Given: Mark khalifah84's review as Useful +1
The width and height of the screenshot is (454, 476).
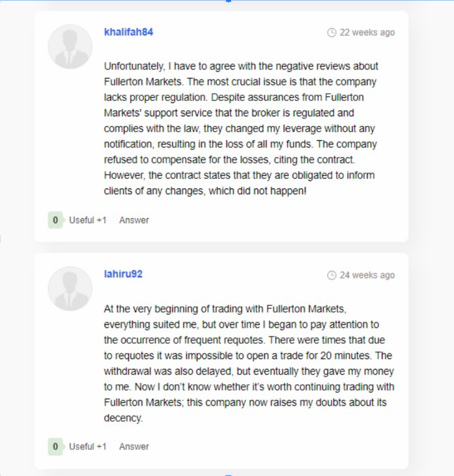Looking at the screenshot, I should [x=88, y=220].
